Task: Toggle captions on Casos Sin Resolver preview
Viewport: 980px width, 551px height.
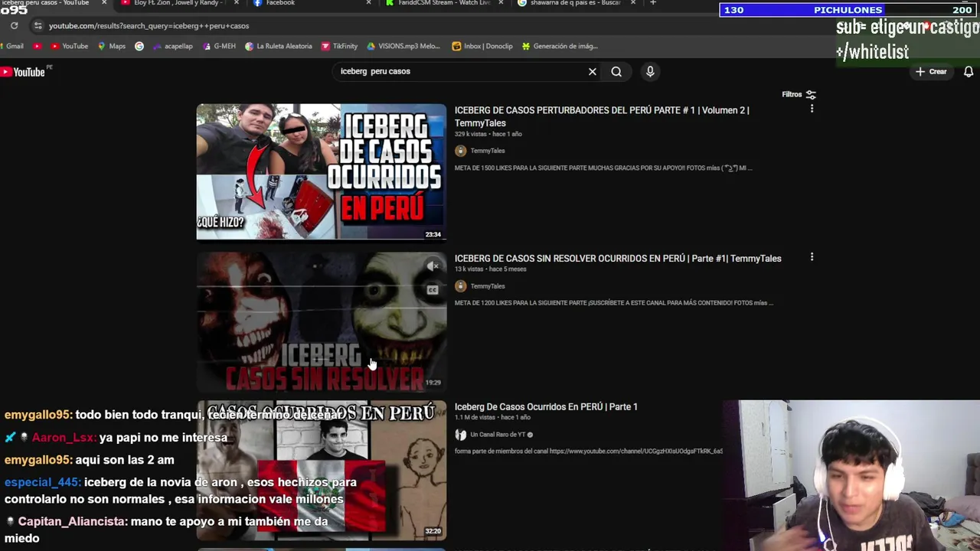Action: click(x=433, y=289)
